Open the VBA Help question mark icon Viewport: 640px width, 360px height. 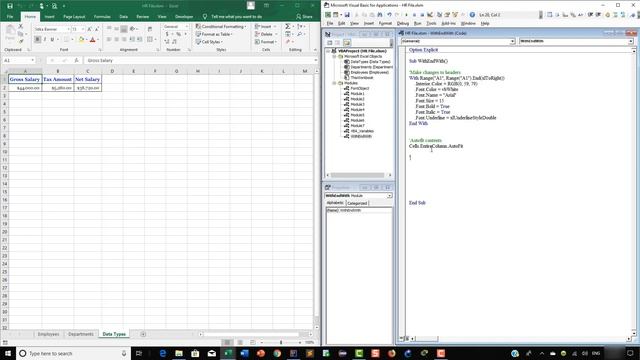pyautogui.click(x=472, y=15)
